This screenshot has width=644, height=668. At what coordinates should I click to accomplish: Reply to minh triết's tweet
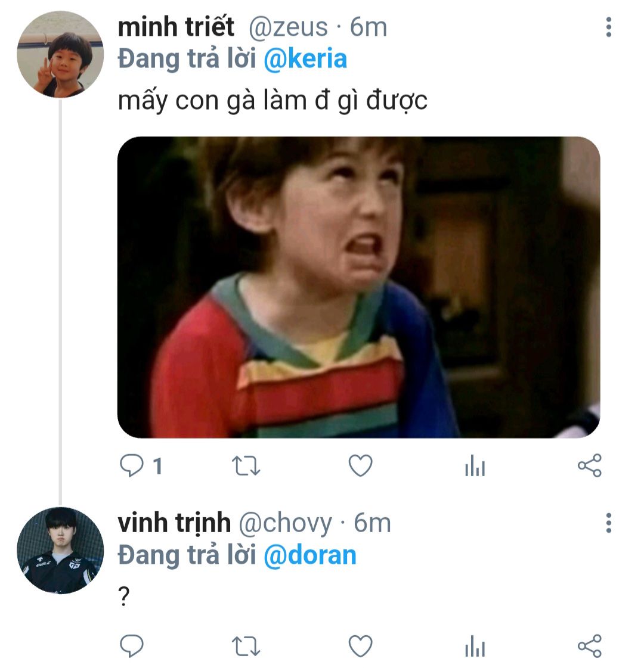tap(131, 466)
